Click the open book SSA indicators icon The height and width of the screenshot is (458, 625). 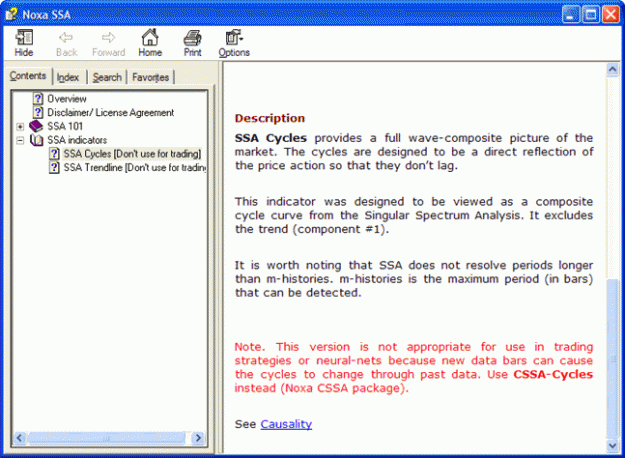[x=37, y=140]
